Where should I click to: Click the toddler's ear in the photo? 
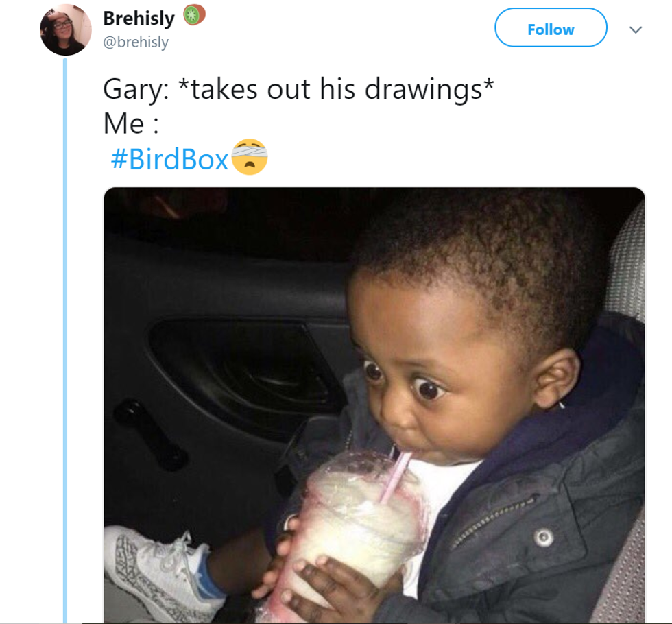coord(555,377)
